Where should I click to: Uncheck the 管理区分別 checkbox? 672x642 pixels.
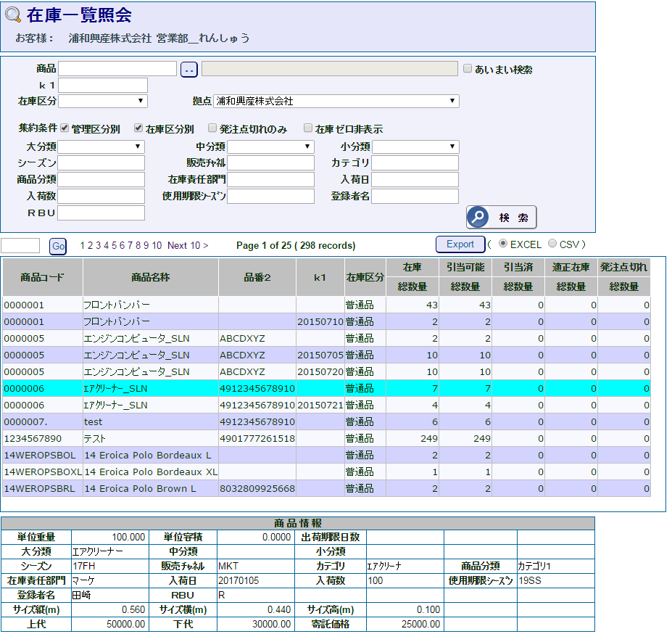pos(65,128)
